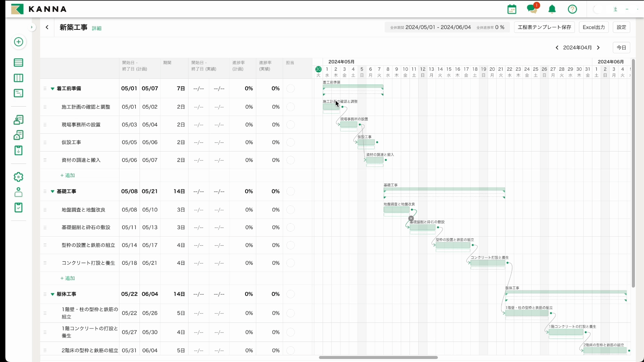Click the back arrow beside 新築工事
The width and height of the screenshot is (644, 362).
pos(47,27)
